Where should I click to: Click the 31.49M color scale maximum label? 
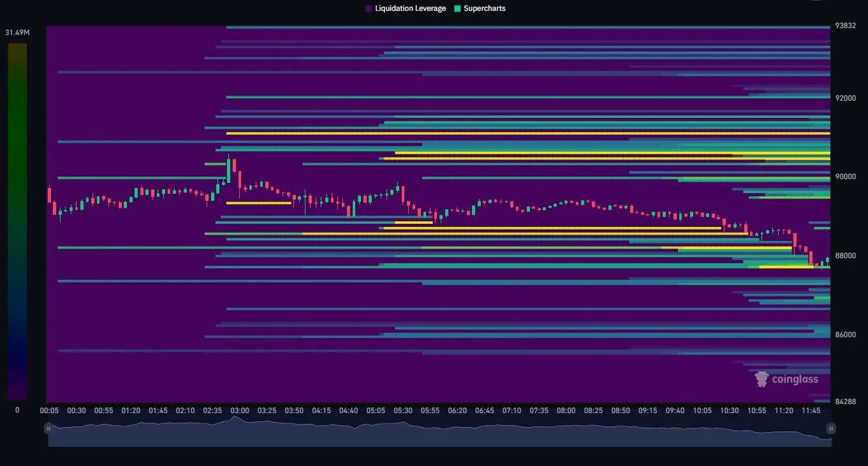(x=17, y=32)
